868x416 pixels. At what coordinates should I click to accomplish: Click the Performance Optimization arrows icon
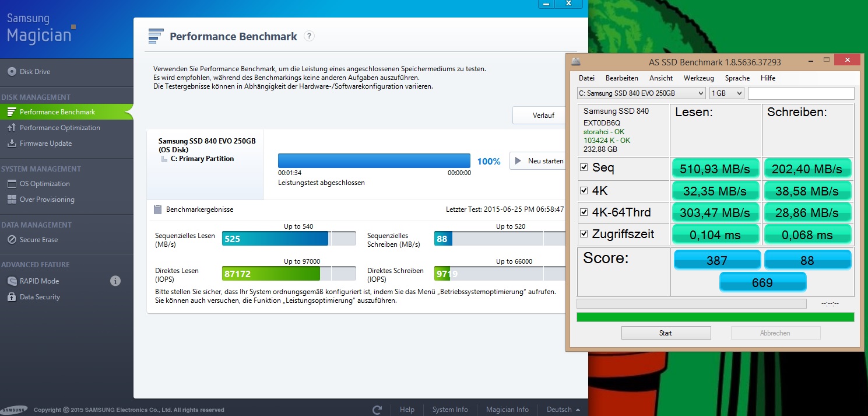click(11, 128)
